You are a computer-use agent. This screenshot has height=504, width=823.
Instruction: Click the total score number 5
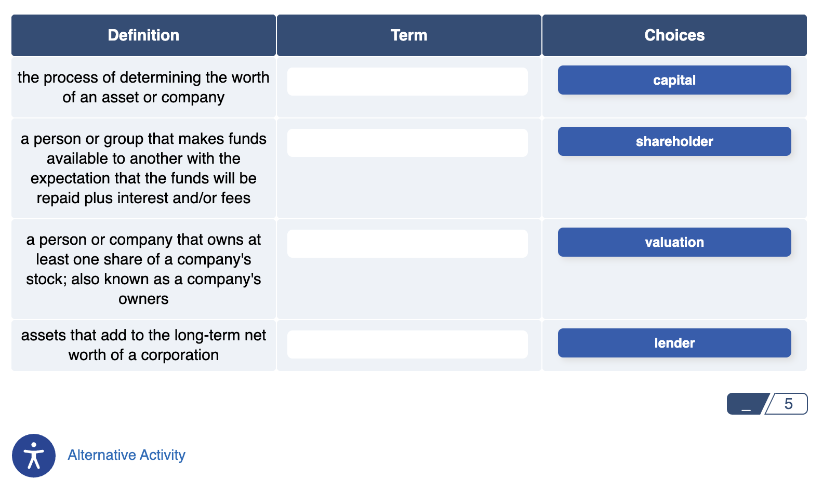[788, 404]
